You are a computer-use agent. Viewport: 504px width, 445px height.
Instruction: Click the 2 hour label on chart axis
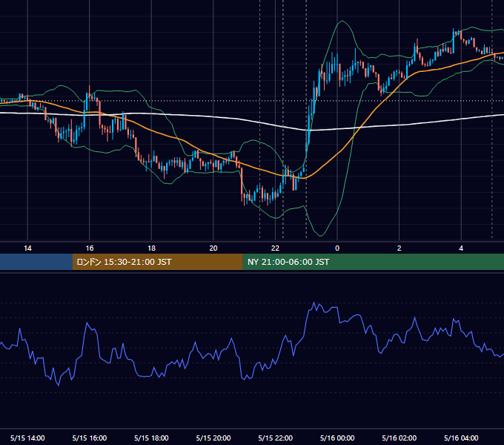pyautogui.click(x=399, y=248)
